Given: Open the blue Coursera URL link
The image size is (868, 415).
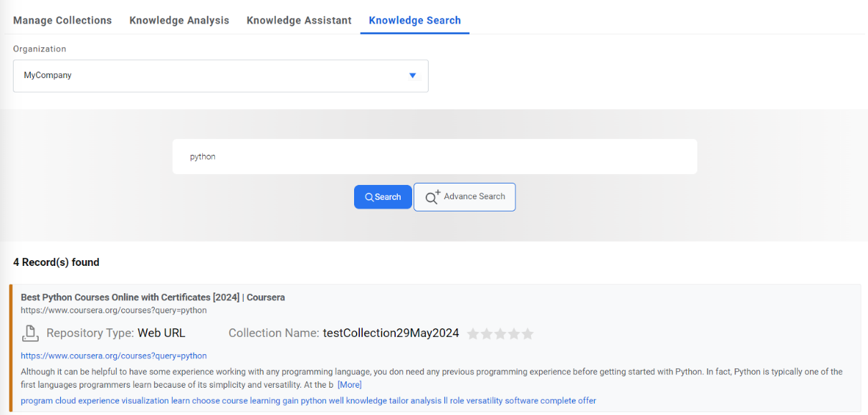Looking at the screenshot, I should [x=113, y=356].
